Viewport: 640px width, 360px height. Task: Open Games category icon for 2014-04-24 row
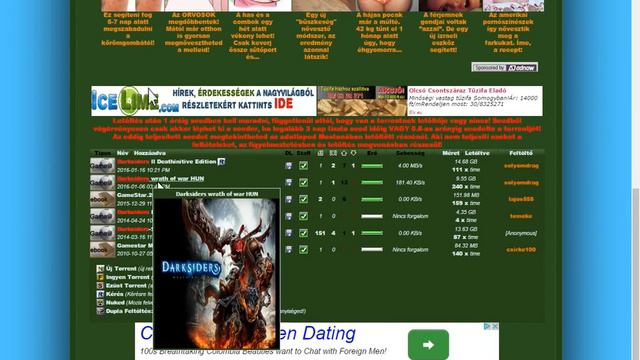[x=102, y=216]
